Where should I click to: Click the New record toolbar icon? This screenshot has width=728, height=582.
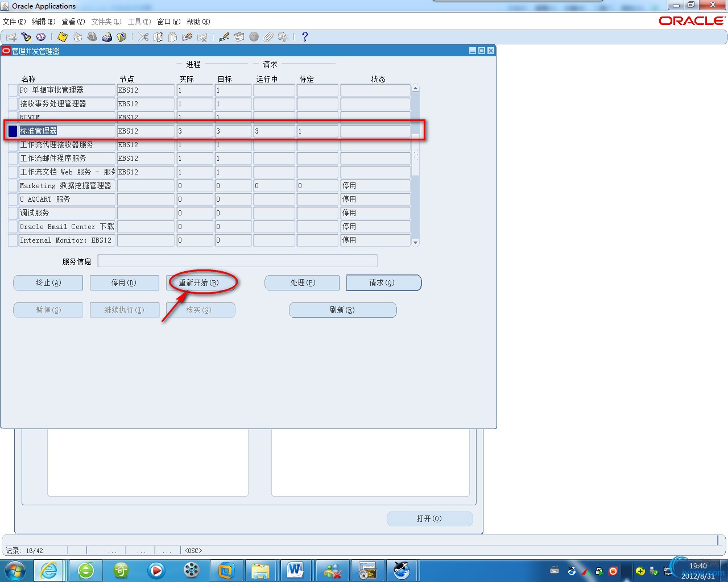(11, 37)
